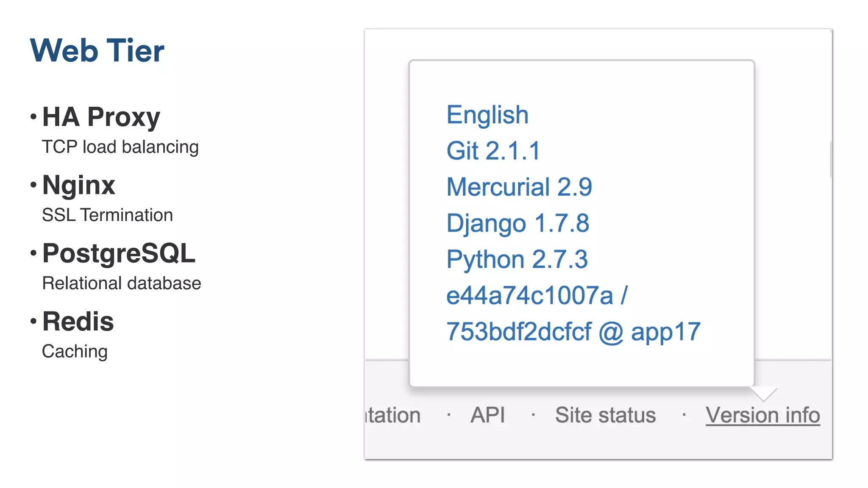The height and width of the screenshot is (488, 868).
Task: Click the TCP load balancing subtitle
Action: [x=120, y=147]
